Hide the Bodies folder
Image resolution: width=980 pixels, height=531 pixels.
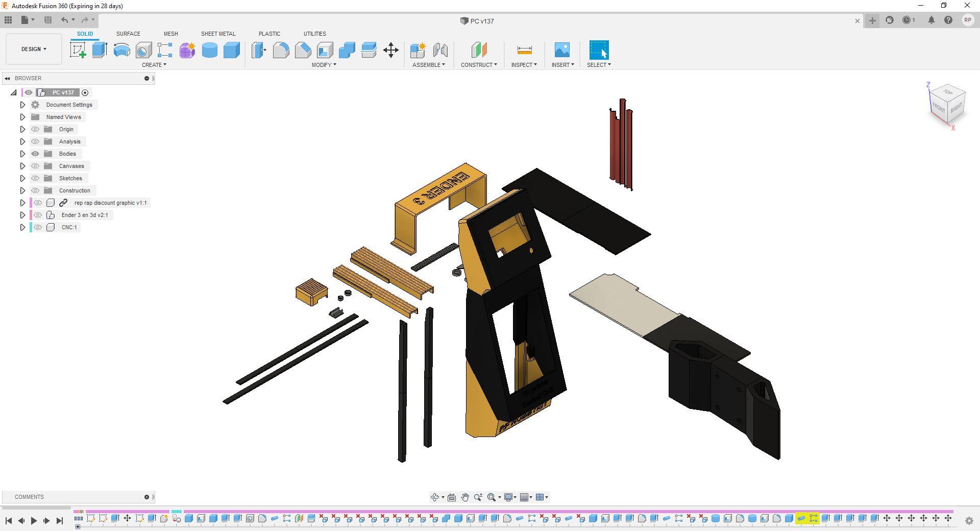[35, 154]
